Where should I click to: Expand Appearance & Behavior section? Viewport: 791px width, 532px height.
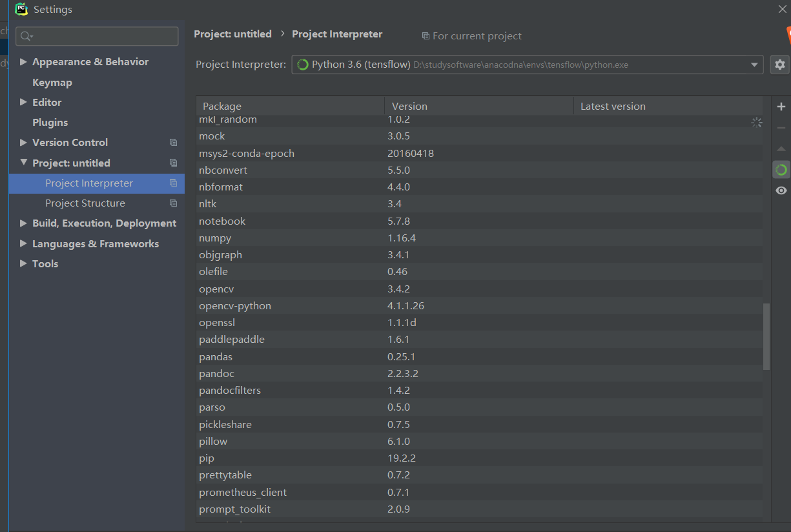24,62
